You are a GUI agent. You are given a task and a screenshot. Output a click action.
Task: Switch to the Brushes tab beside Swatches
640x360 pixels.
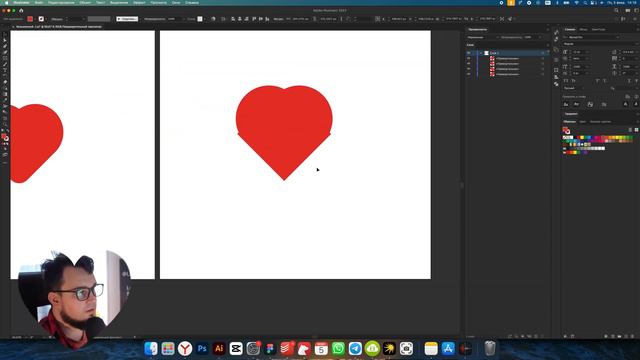coord(582,122)
